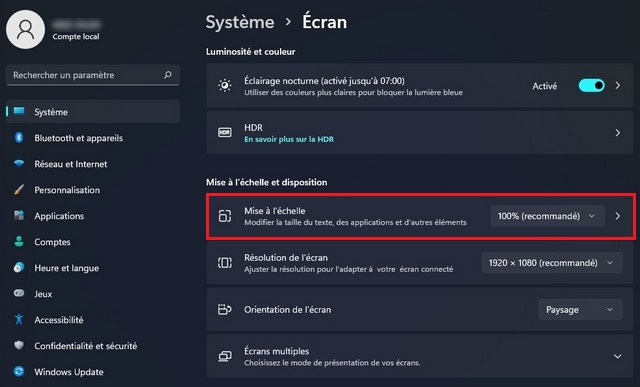
Task: Open Éclairage nocturne details chevron
Action: (618, 85)
